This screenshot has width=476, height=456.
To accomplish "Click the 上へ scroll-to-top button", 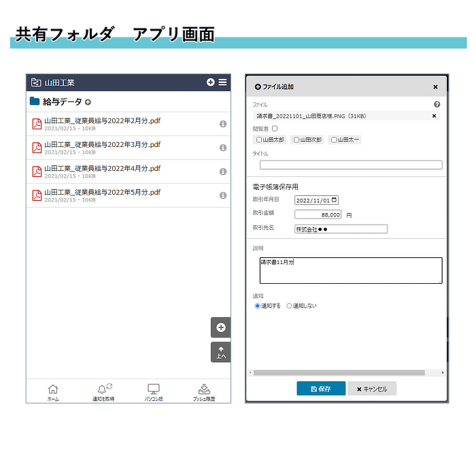I will coord(220,352).
